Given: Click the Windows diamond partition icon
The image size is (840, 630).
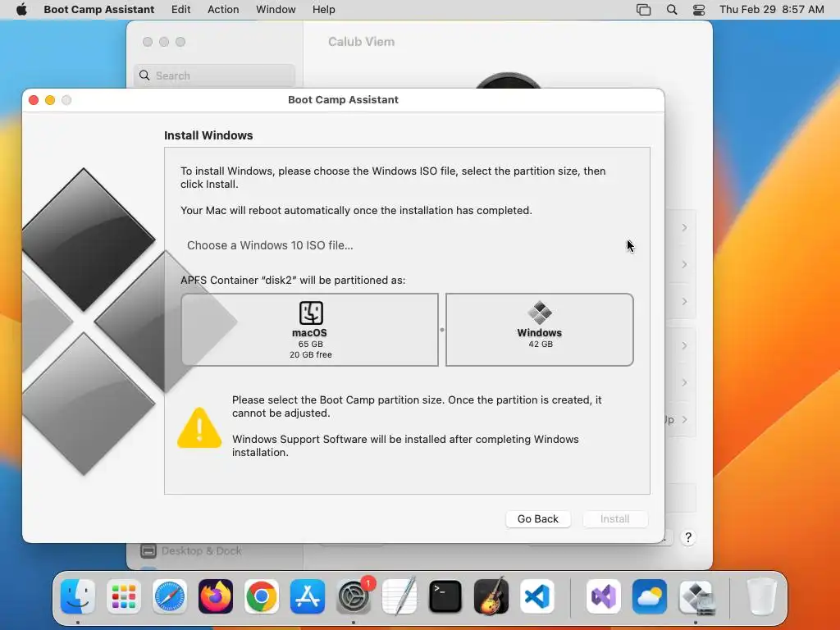Looking at the screenshot, I should [540, 313].
